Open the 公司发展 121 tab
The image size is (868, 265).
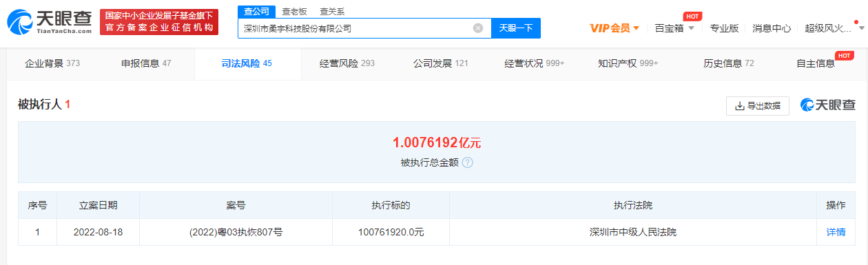[x=441, y=63]
